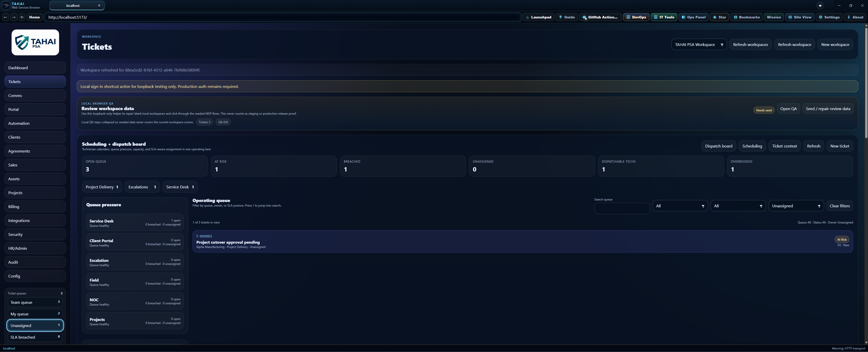Image resolution: width=868 pixels, height=352 pixels.
Task: Click Refresh workspaces button
Action: click(750, 44)
